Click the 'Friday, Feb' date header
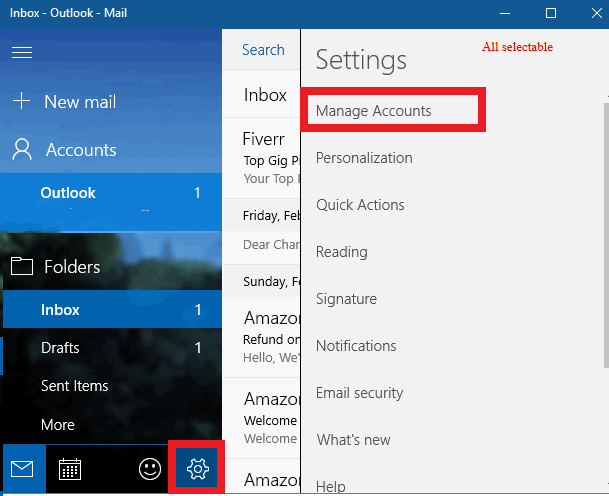 262,215
